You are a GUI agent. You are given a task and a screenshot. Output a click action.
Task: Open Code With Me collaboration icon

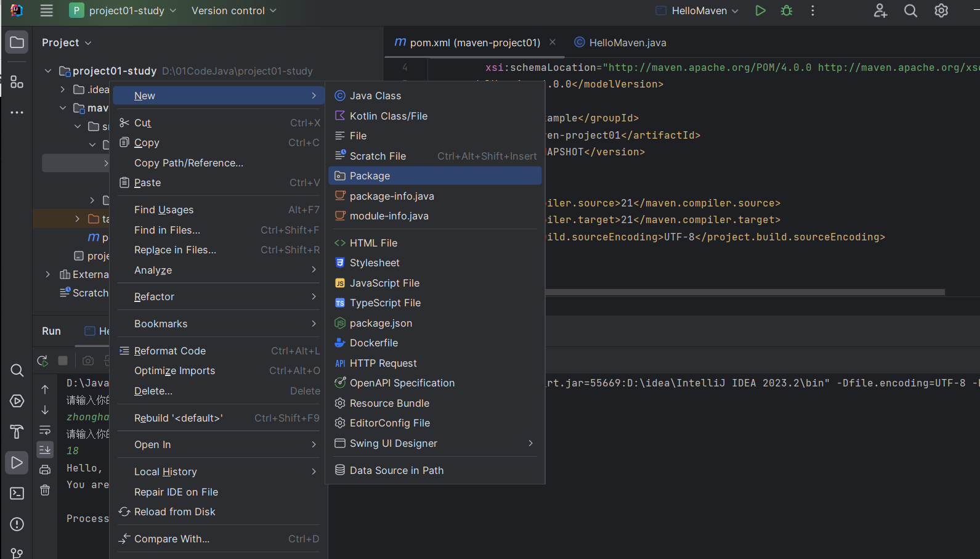(x=880, y=10)
